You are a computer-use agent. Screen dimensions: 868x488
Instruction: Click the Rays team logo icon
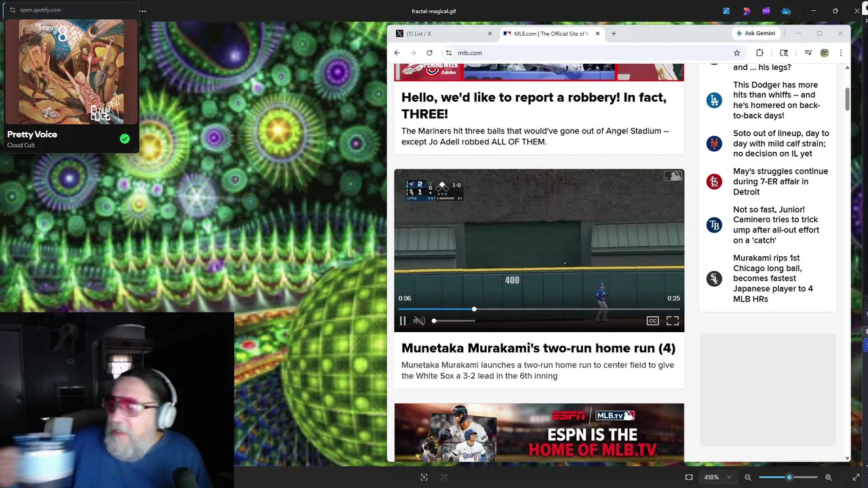click(x=714, y=225)
